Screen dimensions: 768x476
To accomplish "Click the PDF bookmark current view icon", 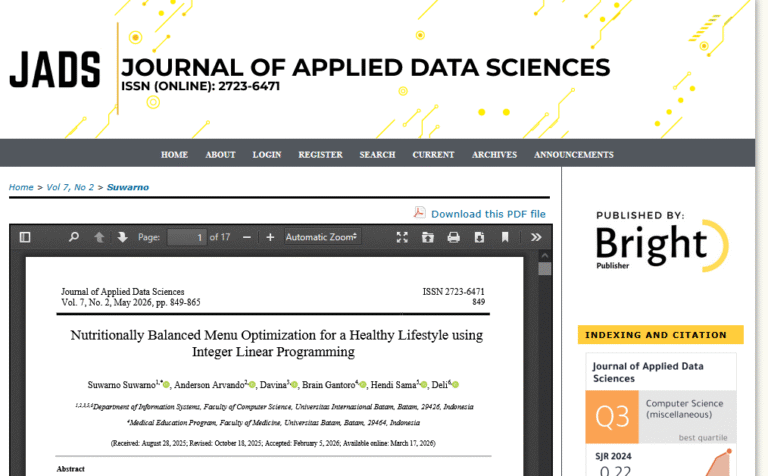I will click(x=505, y=237).
